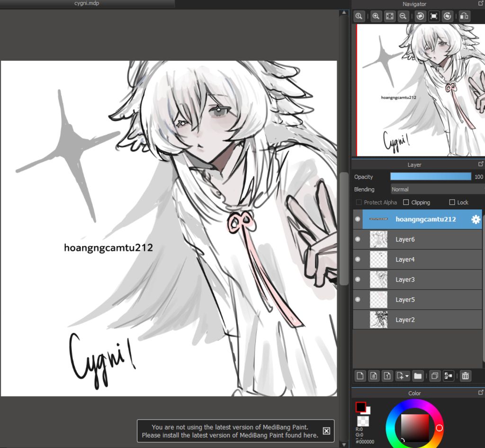This screenshot has height=448, width=485.
Task: Pop out the Layer panel
Action: pos(481,164)
